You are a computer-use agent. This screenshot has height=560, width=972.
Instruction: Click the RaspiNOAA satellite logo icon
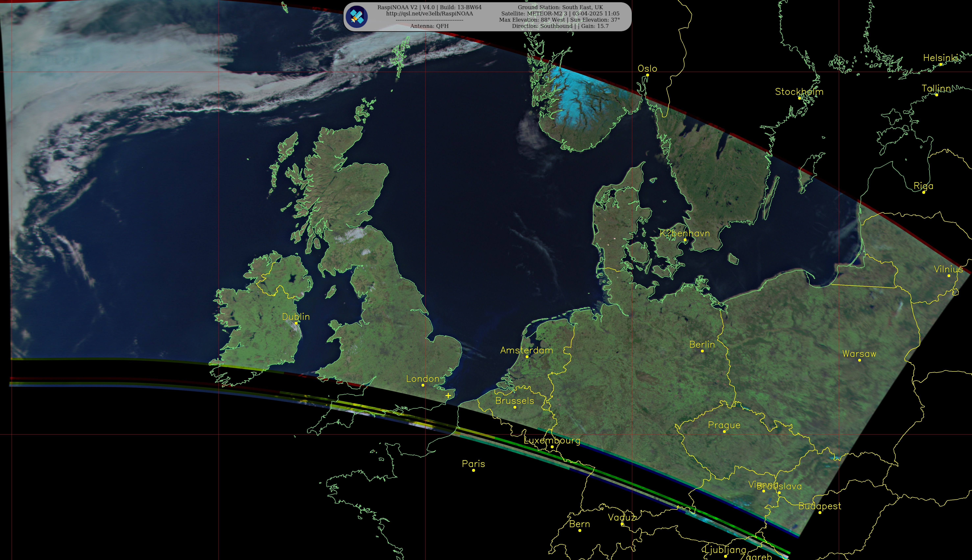tap(356, 17)
